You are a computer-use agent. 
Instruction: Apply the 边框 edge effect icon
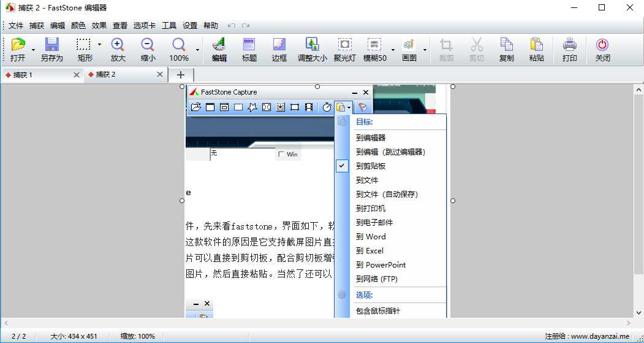click(279, 49)
